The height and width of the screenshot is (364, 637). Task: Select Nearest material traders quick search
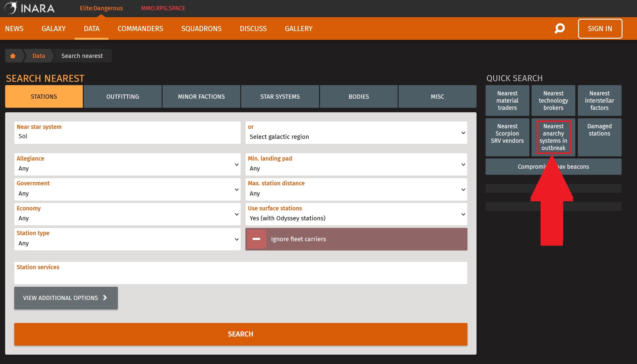(507, 101)
